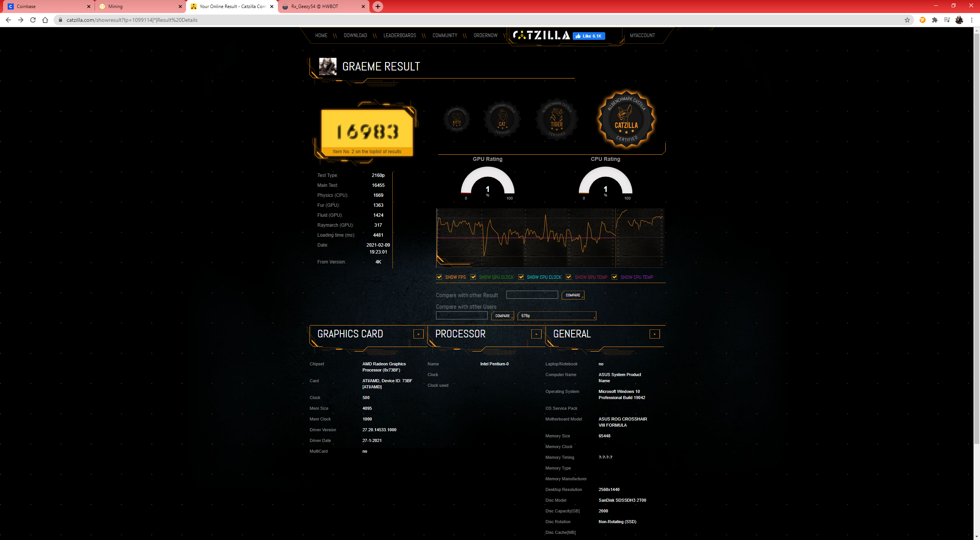Click the Desktop Resolution value 2560x1440
The height and width of the screenshot is (540, 980).
[x=609, y=489]
